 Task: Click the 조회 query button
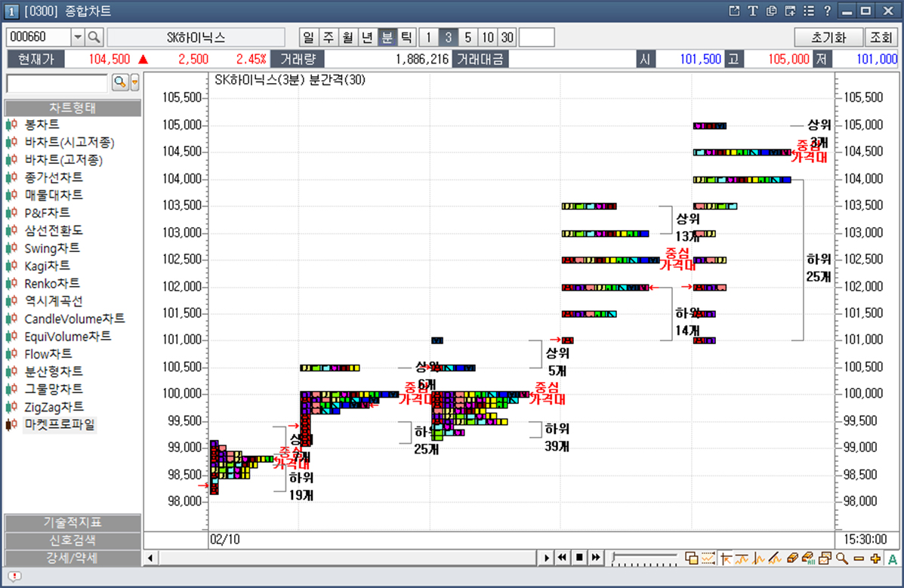[x=881, y=38]
